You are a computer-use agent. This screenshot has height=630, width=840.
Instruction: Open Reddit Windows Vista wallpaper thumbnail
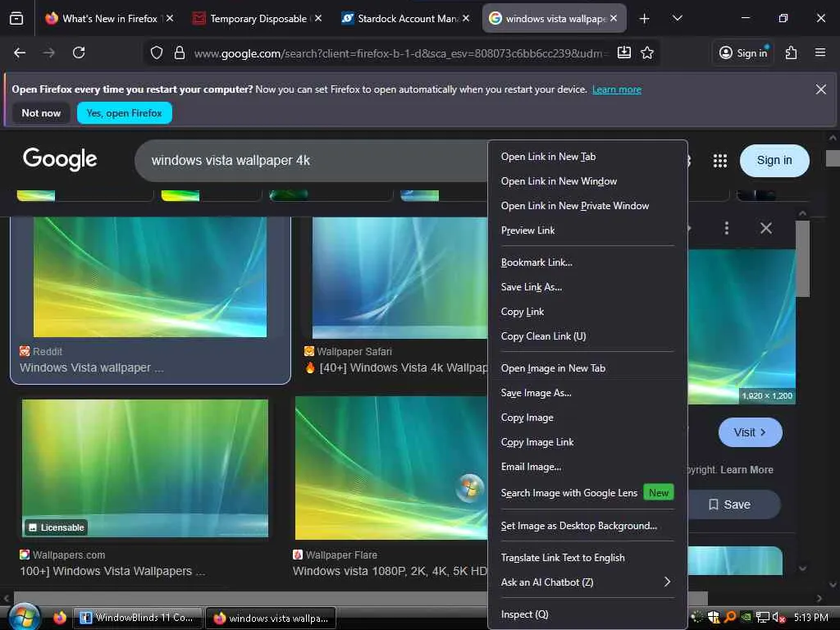150,277
